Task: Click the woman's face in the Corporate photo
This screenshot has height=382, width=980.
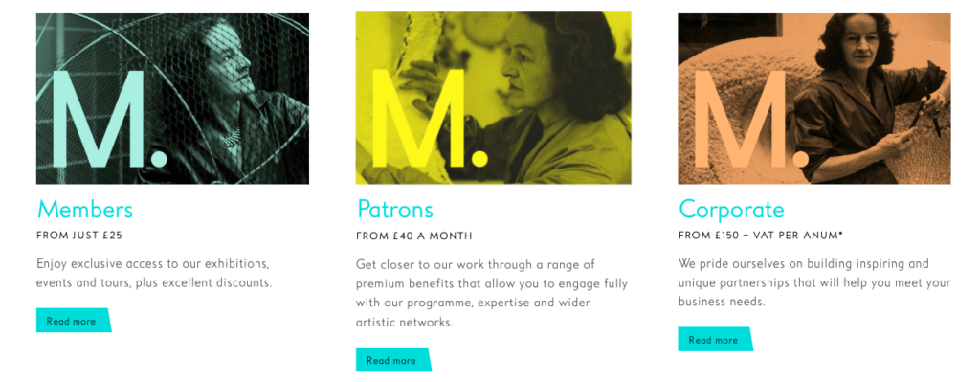Action: click(x=860, y=47)
